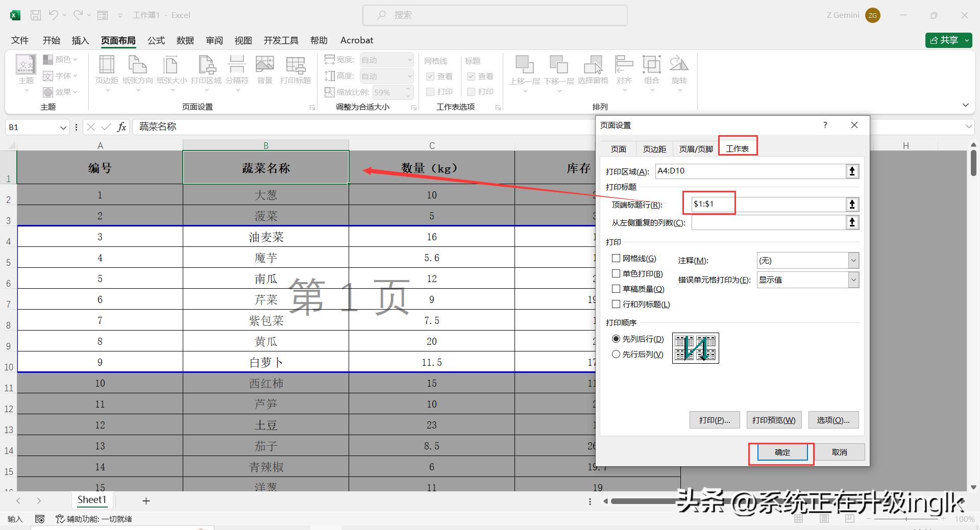The width and height of the screenshot is (980, 530).
Task: Click the 打印区域 input field
Action: pos(749,171)
